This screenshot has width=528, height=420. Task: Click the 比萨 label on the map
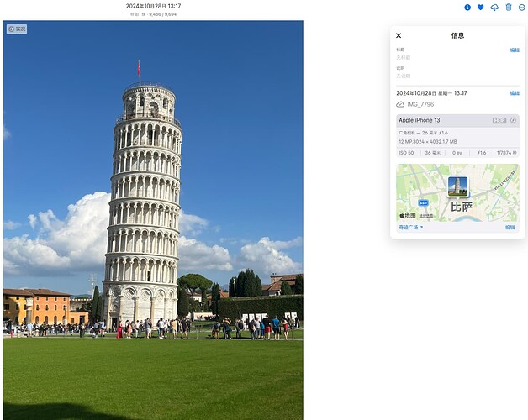462,207
